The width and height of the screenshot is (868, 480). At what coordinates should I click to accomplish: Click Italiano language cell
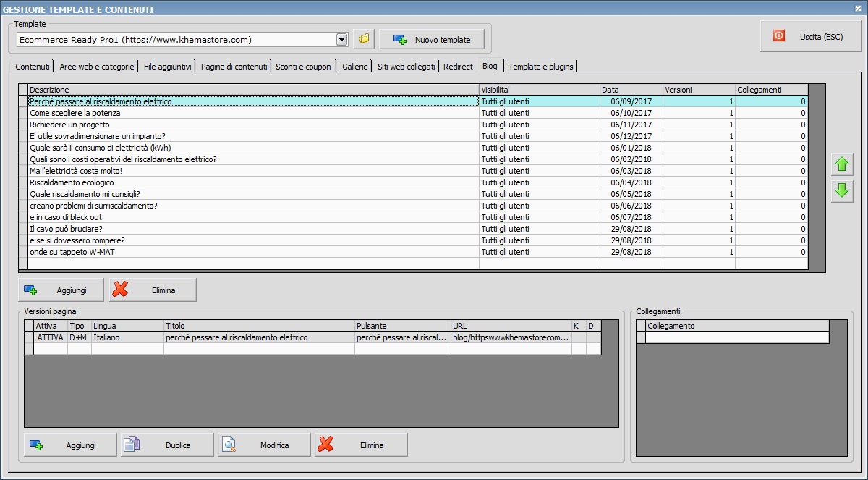pyautogui.click(x=127, y=337)
